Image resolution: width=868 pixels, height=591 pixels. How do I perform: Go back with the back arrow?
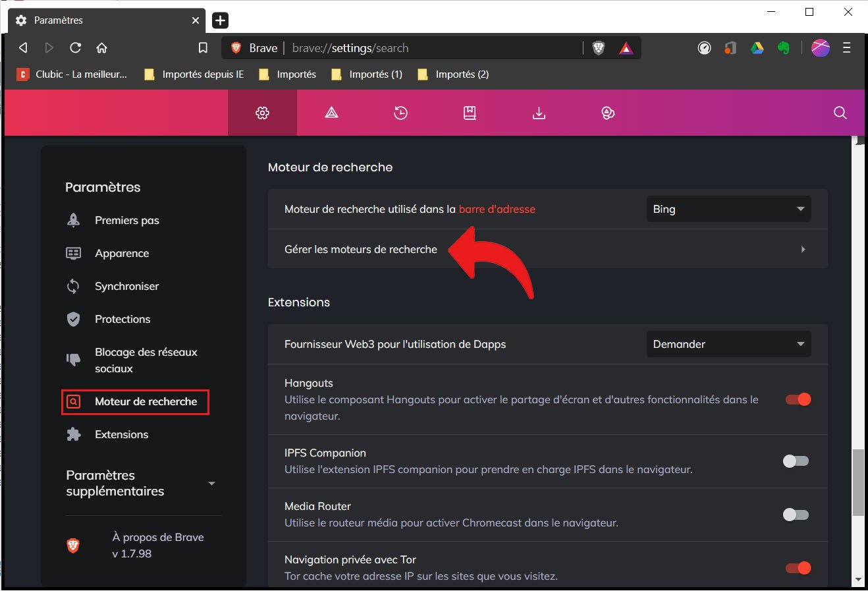tap(23, 47)
